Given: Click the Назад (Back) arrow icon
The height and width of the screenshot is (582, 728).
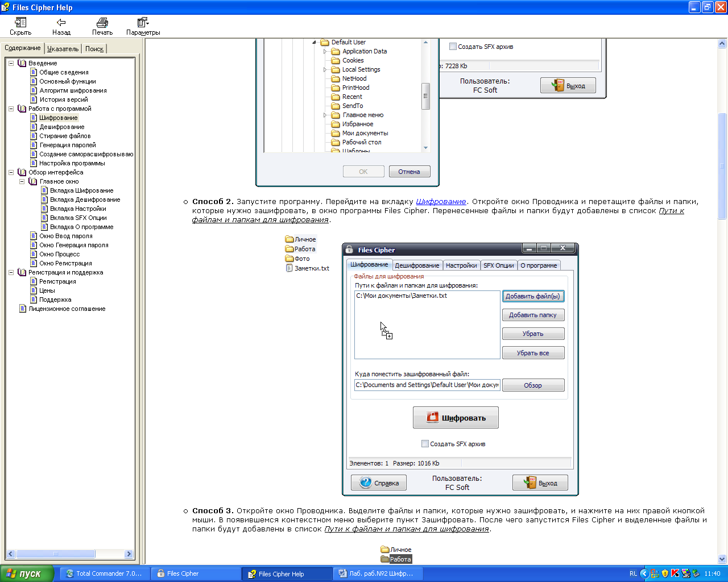Looking at the screenshot, I should 61,23.
